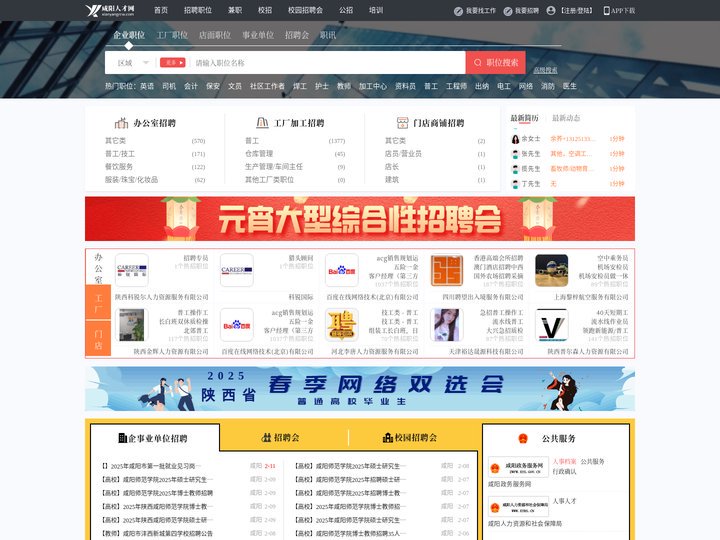Select the orange 工厂 side tab
720x540 pixels.
point(98,302)
